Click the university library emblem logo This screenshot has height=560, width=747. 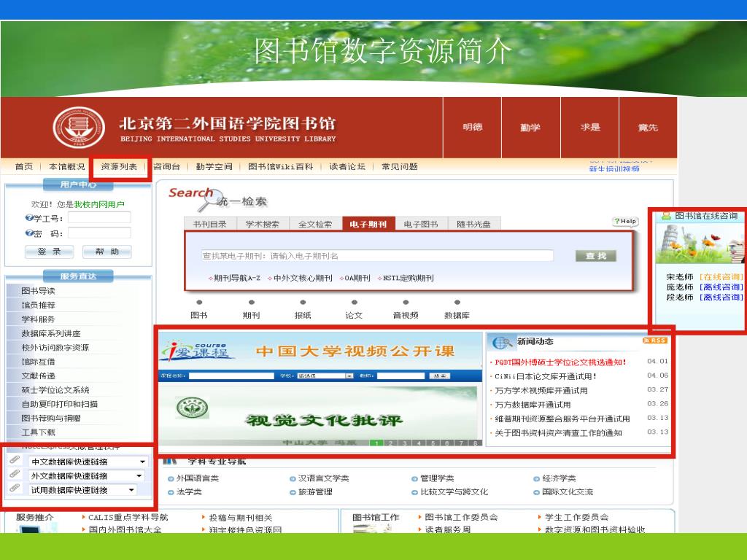pos(79,127)
